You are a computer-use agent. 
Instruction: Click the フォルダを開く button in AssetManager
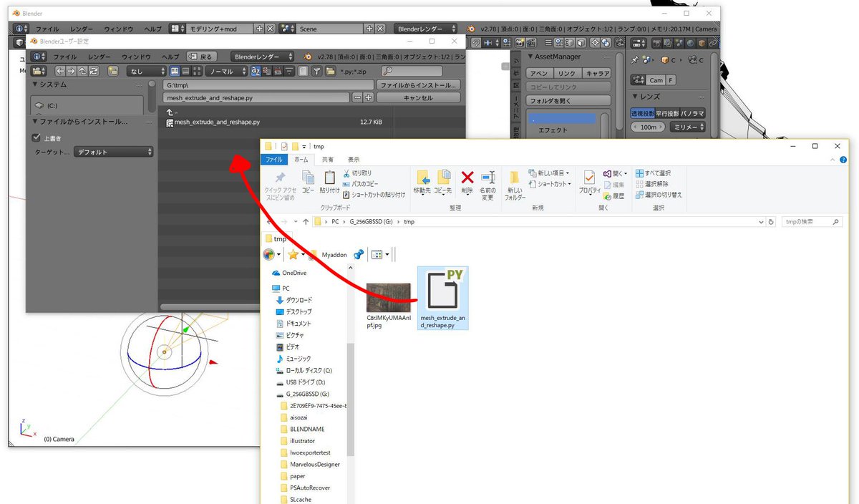(568, 101)
